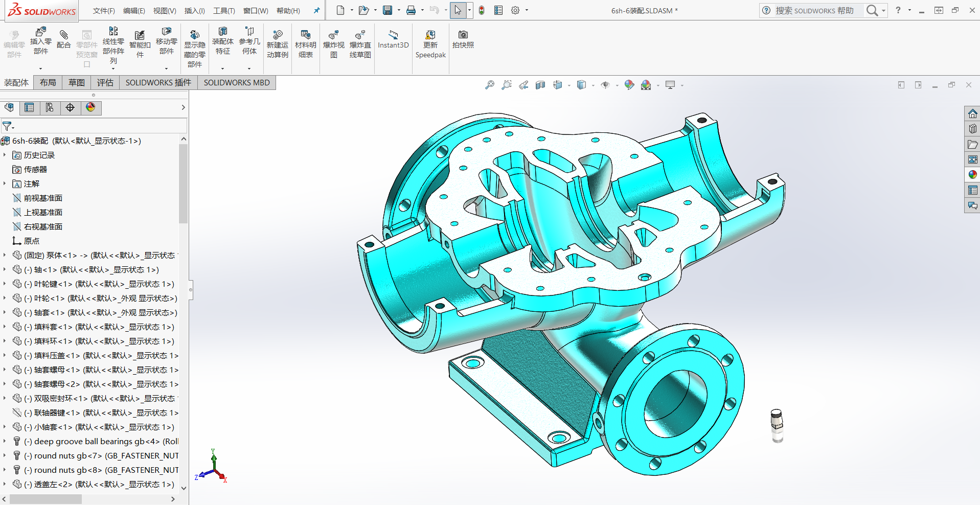Select Explode Line Sketch (爆炸直线草图) tool
The image size is (980, 505).
(x=360, y=44)
